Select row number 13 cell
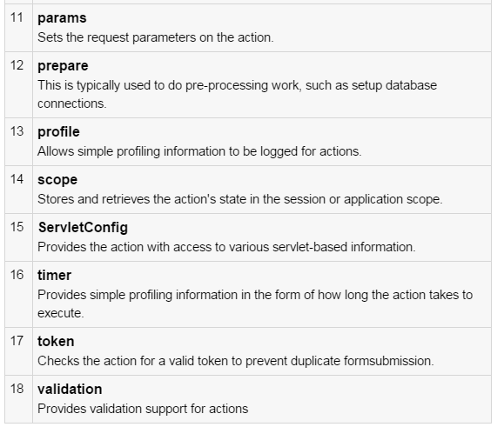 coord(18,142)
